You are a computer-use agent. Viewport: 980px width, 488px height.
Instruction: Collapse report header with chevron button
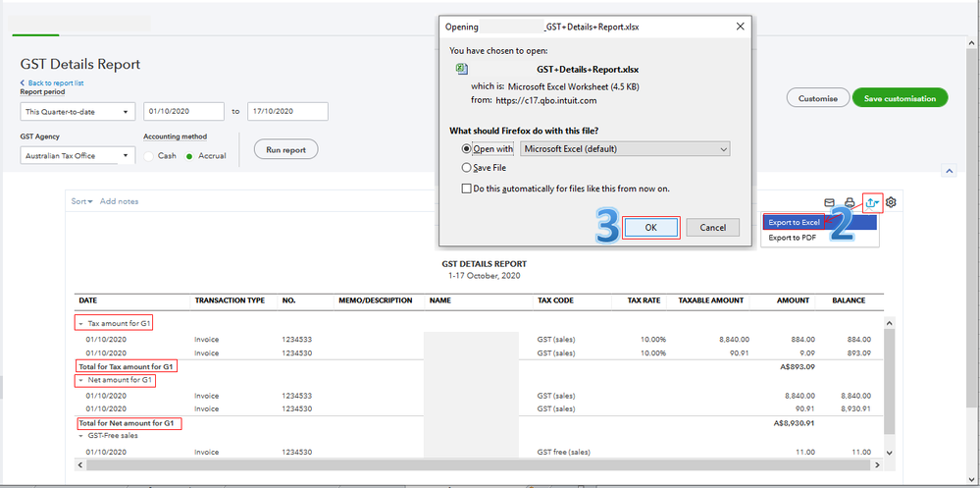(949, 171)
